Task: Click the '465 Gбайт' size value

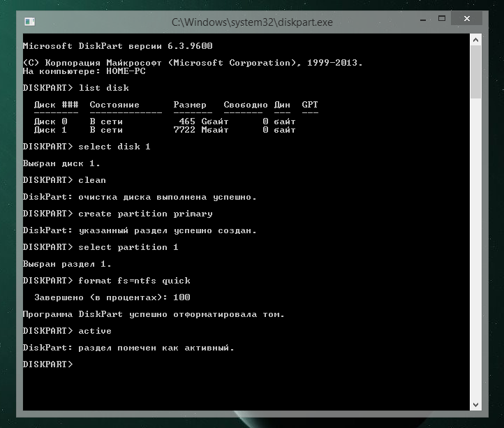Action: (204, 121)
